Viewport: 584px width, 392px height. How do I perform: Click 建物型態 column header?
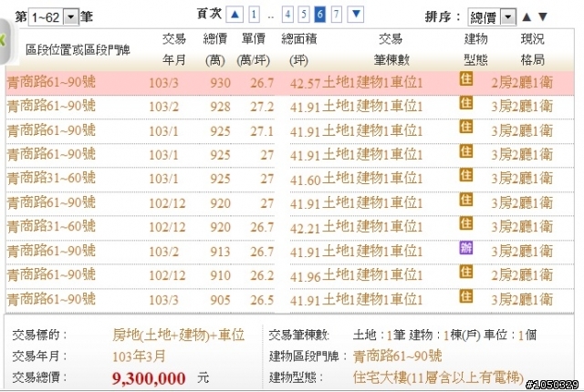click(476, 49)
